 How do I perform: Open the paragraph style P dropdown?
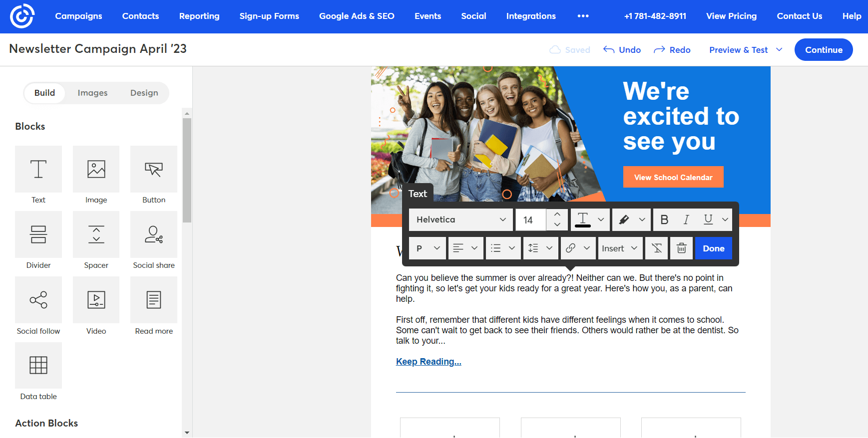tap(428, 248)
